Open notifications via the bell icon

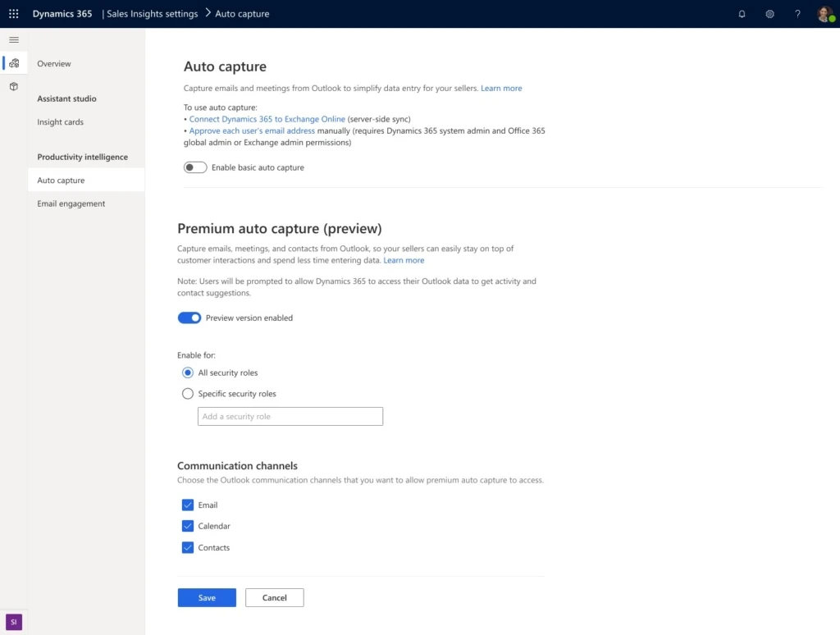pos(742,14)
